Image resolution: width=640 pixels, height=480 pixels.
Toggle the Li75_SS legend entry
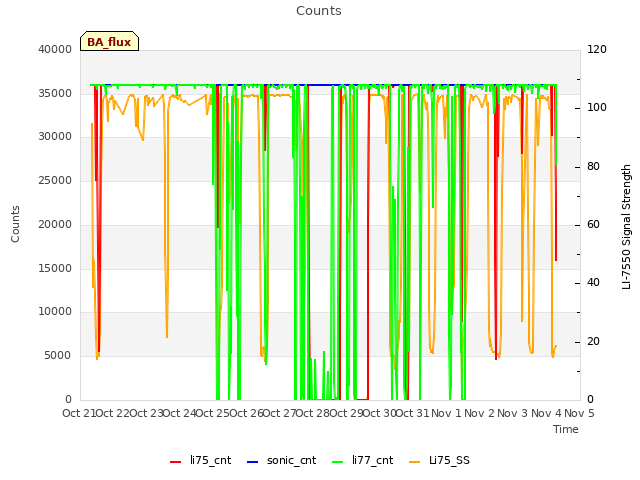coord(439,460)
